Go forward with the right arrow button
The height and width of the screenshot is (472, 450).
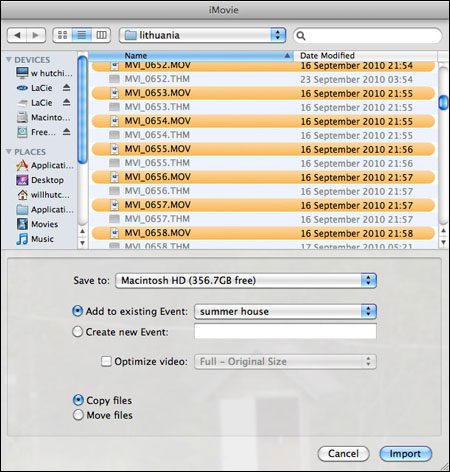(36, 35)
